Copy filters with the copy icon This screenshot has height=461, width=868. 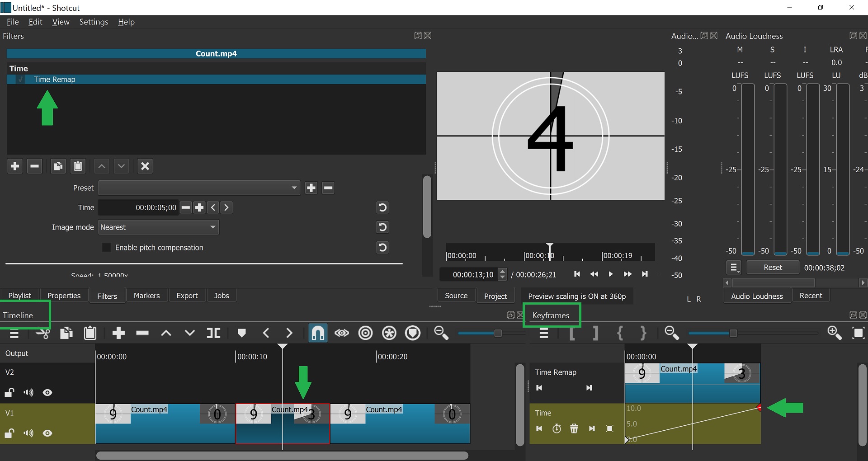coord(58,166)
